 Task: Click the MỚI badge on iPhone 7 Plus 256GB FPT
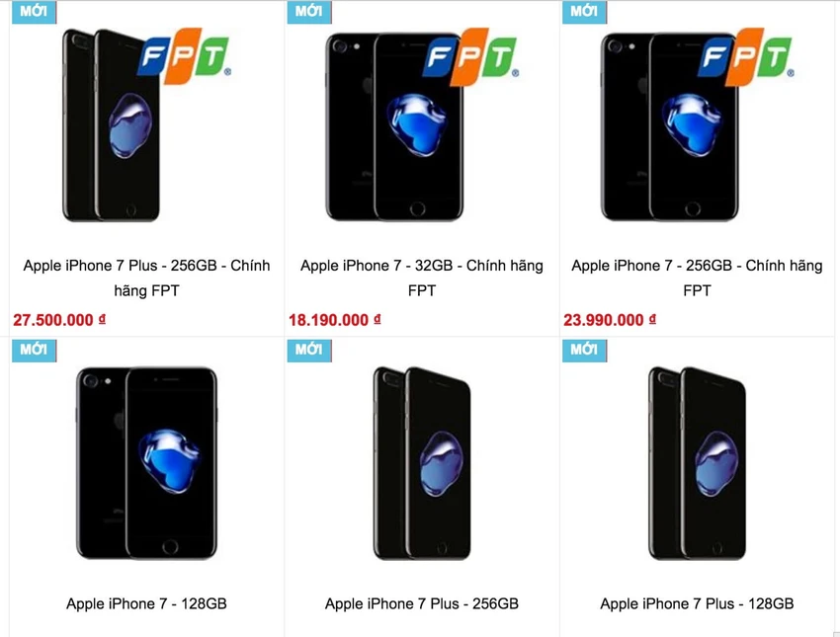coord(34,11)
